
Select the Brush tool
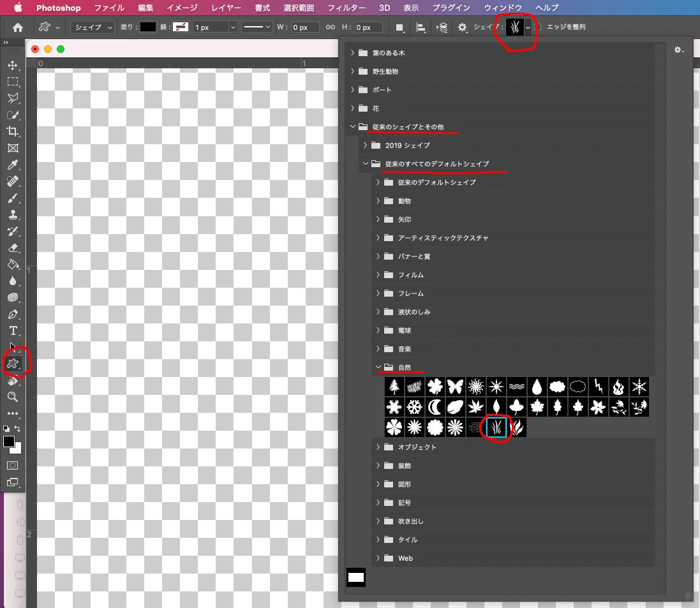(x=13, y=198)
